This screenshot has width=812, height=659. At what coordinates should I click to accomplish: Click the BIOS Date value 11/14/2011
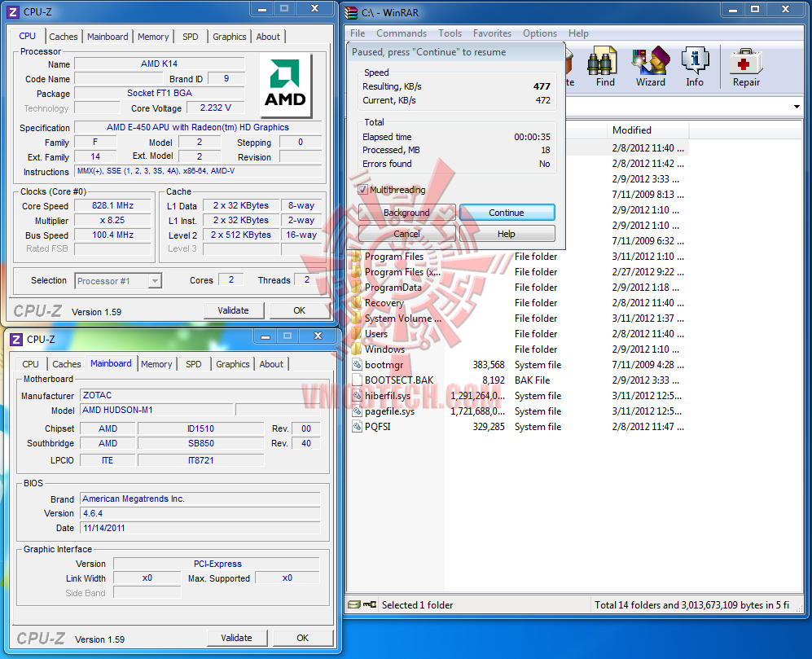tap(200, 528)
